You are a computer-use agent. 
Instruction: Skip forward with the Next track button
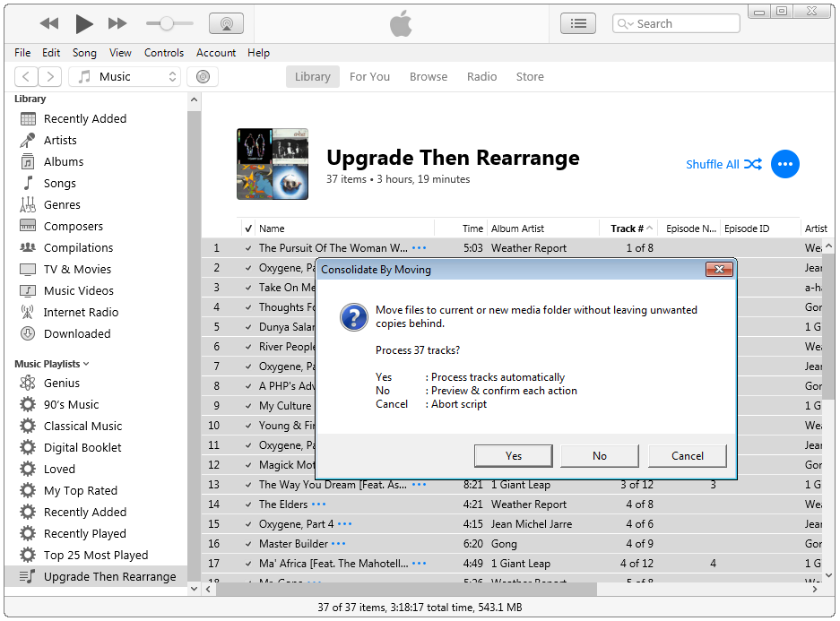[117, 23]
